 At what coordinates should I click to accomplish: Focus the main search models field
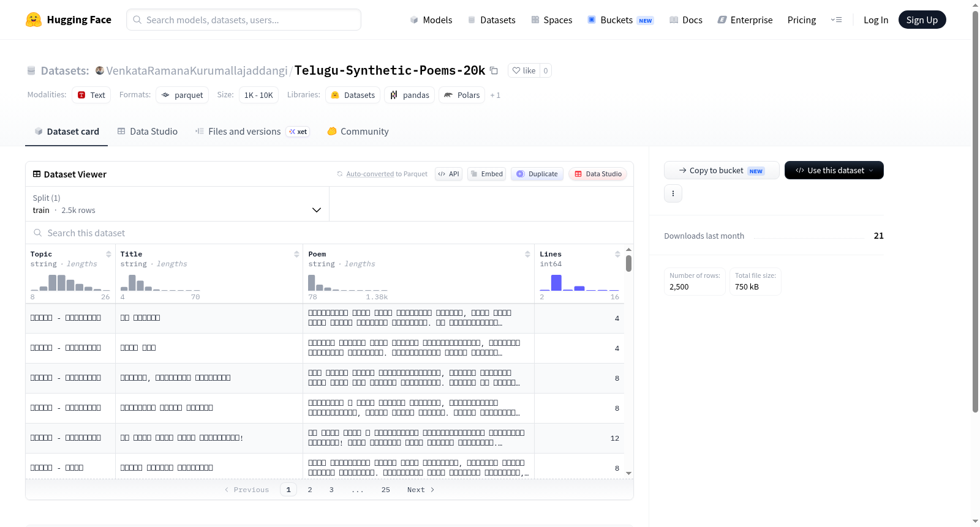pos(244,20)
